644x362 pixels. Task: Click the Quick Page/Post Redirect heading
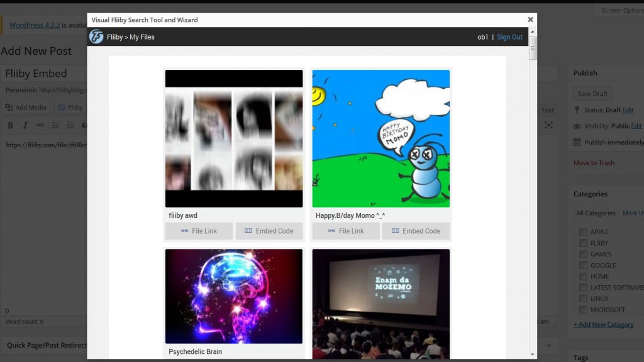click(x=47, y=345)
